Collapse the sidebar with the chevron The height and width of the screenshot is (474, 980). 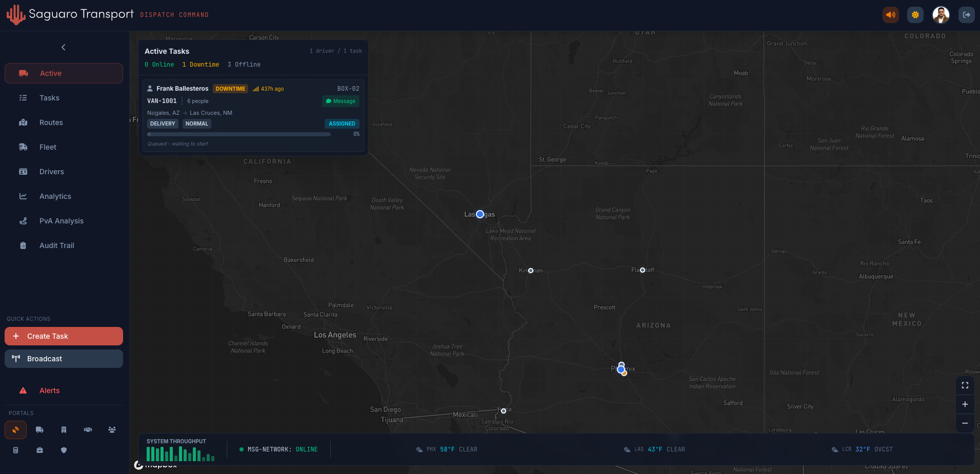click(x=63, y=47)
